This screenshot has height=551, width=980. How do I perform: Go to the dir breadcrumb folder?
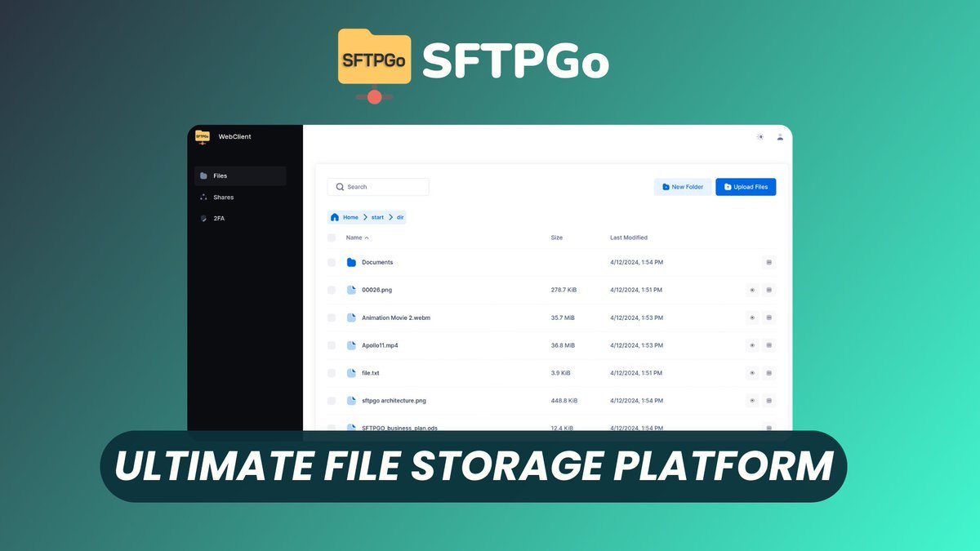[x=400, y=217]
